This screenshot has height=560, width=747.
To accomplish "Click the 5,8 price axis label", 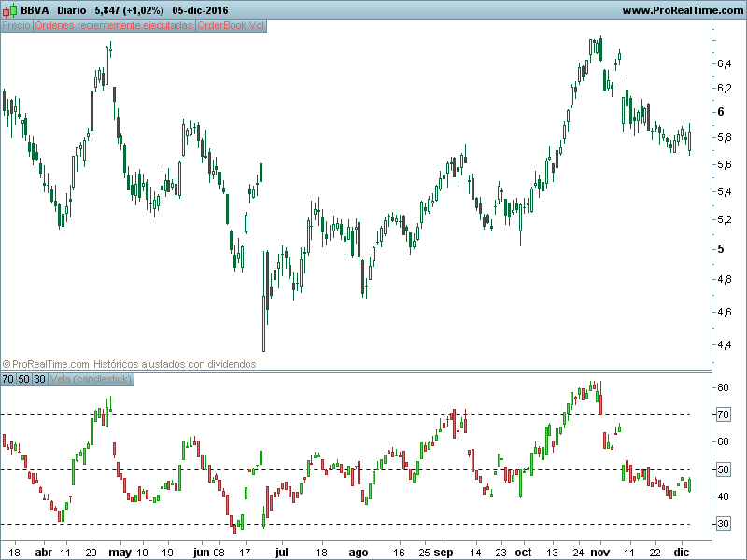I will pos(725,137).
